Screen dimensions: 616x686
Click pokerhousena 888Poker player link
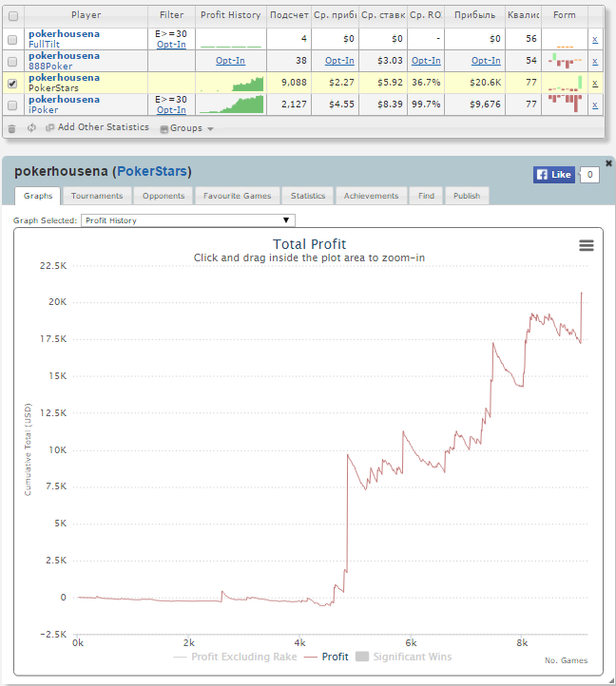tap(64, 56)
